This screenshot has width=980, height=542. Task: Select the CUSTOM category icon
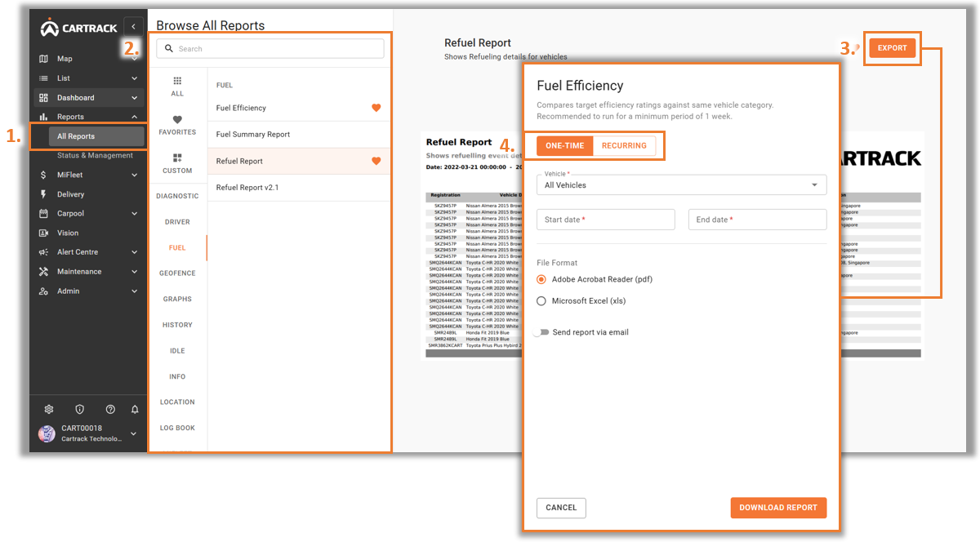click(x=177, y=158)
